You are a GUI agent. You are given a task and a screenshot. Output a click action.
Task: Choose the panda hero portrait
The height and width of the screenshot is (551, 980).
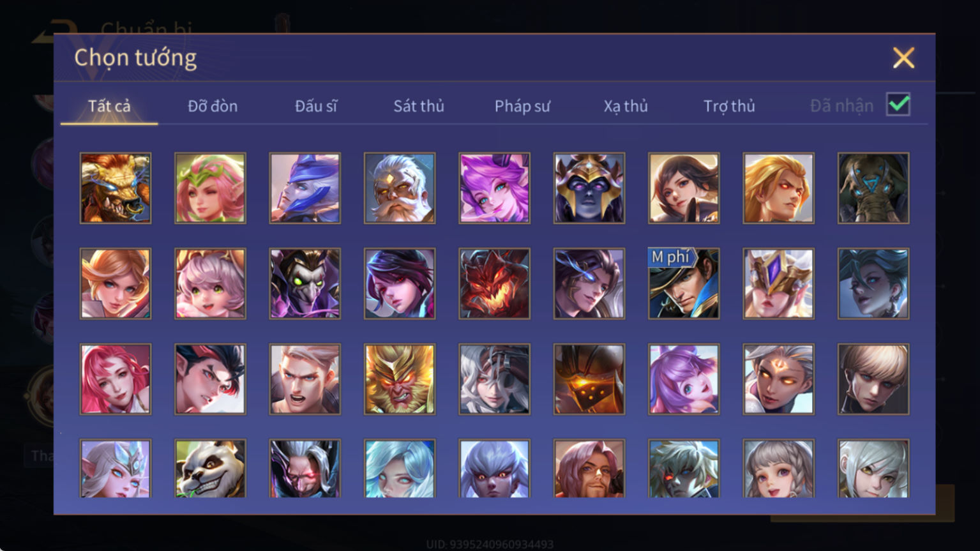[x=210, y=468]
